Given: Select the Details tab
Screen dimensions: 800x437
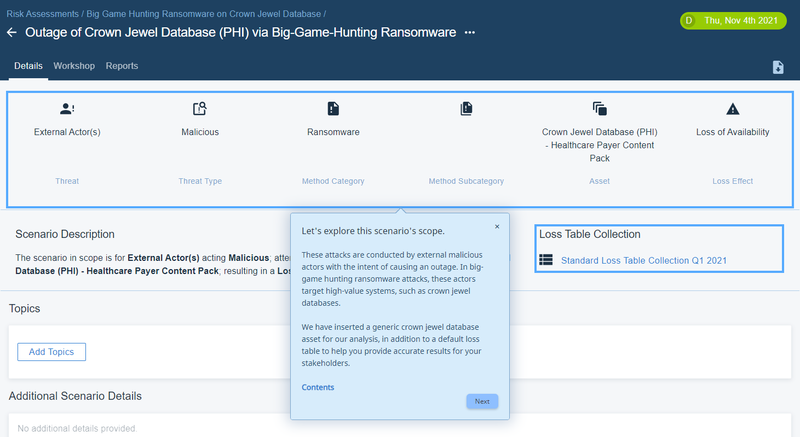Looking at the screenshot, I should coord(28,66).
